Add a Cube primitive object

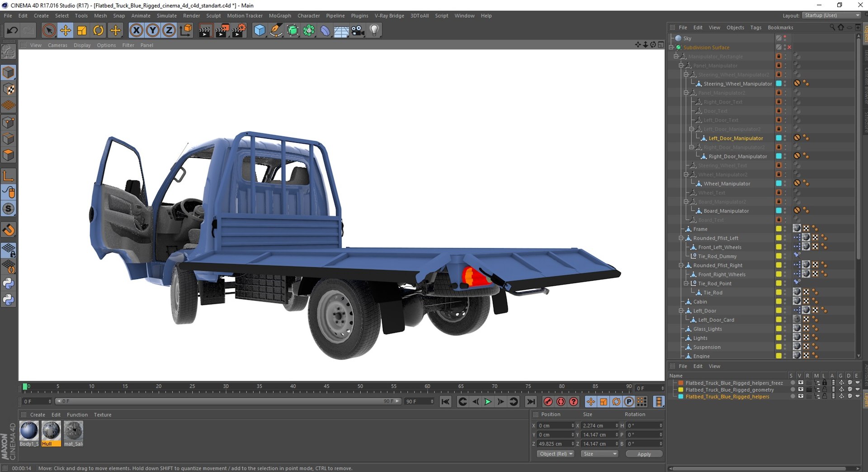259,30
